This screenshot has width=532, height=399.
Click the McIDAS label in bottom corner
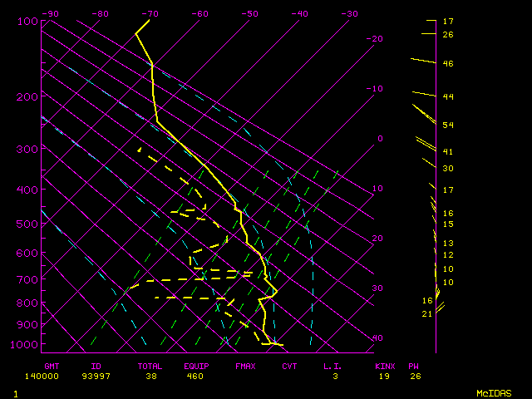(494, 392)
